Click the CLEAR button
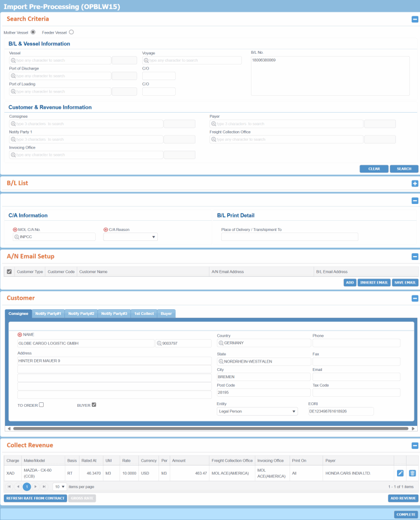Image resolution: width=420 pixels, height=520 pixels. 374,169
